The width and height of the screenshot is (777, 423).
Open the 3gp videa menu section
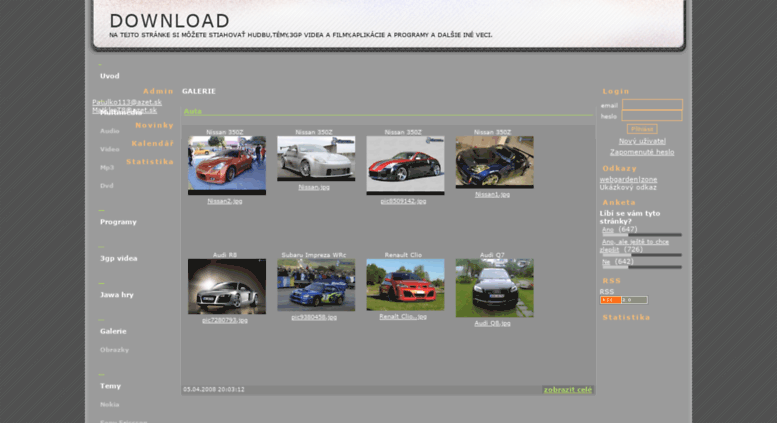pyautogui.click(x=118, y=259)
